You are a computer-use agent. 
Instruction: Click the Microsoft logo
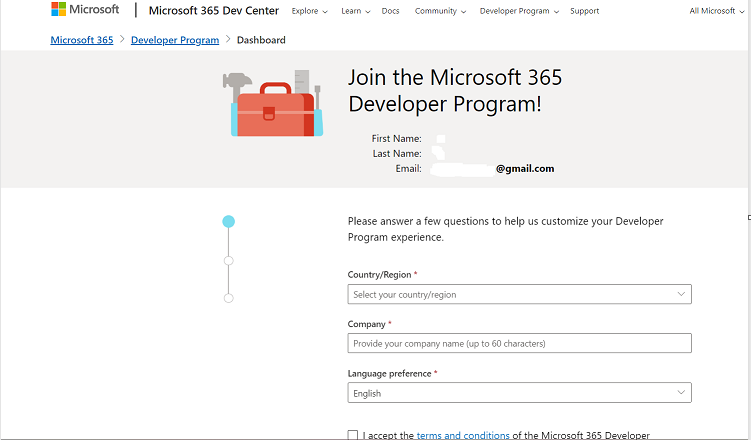(85, 10)
